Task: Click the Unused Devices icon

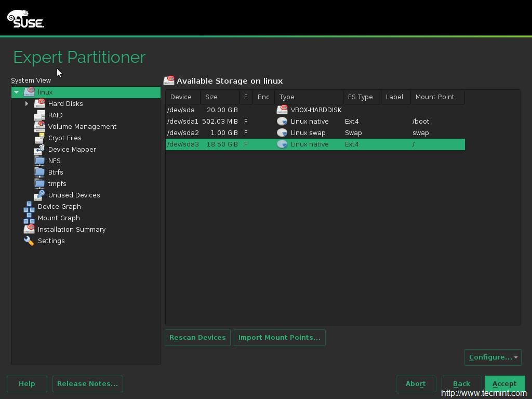Action: tap(39, 195)
